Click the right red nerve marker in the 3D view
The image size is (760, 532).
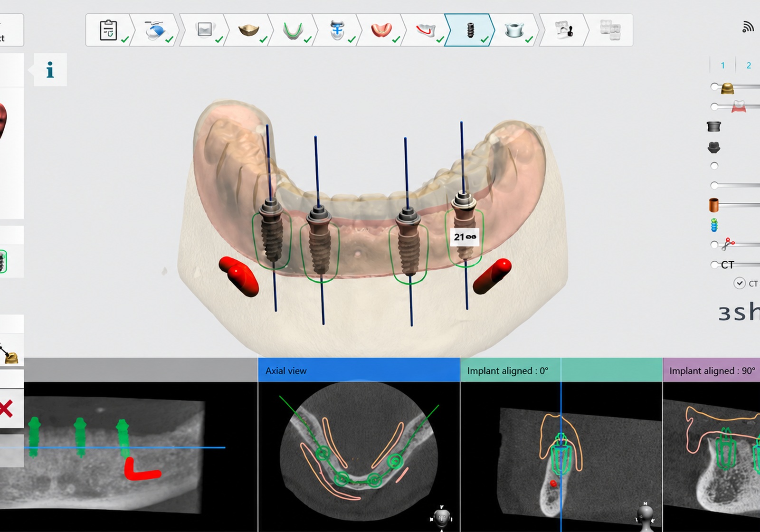click(492, 276)
